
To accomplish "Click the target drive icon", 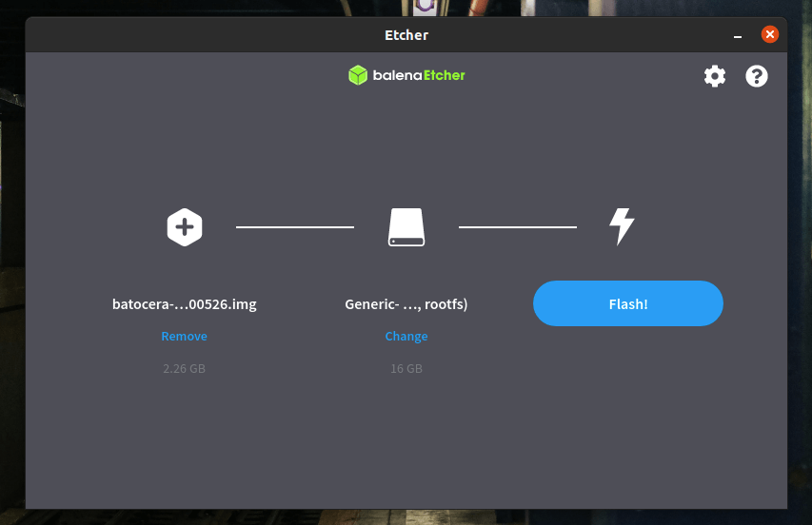I will tap(406, 227).
